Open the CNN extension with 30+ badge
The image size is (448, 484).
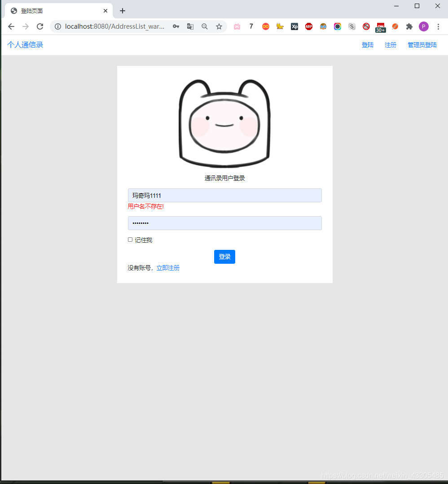point(380,27)
